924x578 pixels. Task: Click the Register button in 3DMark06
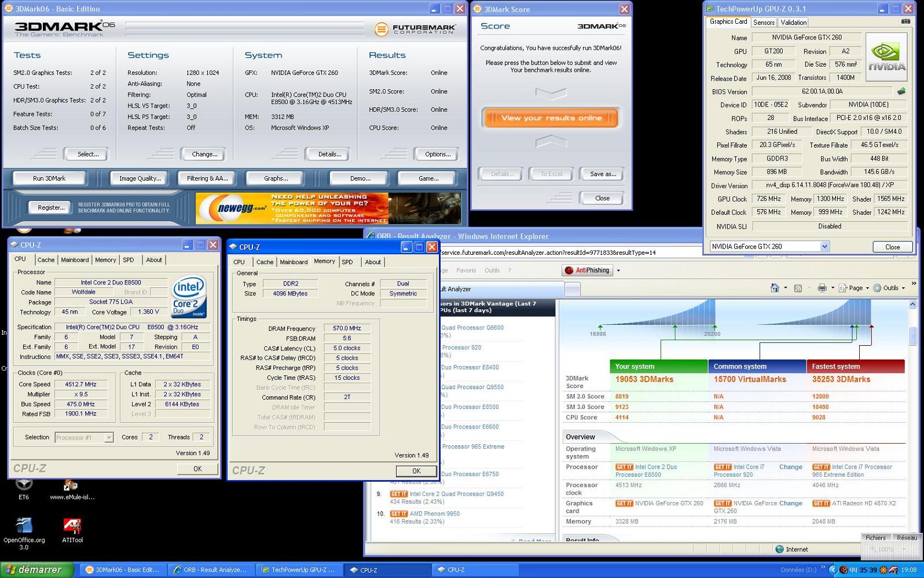click(51, 207)
